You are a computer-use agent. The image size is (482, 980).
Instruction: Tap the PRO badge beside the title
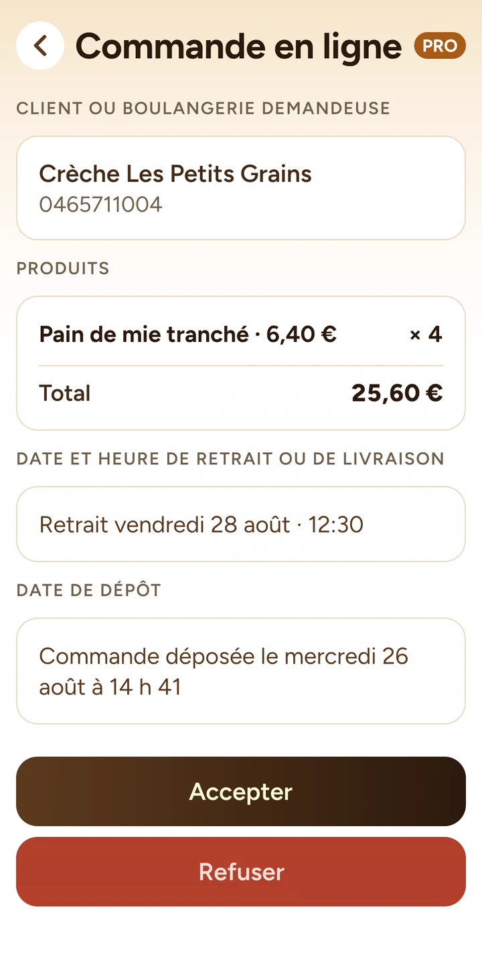pos(440,45)
